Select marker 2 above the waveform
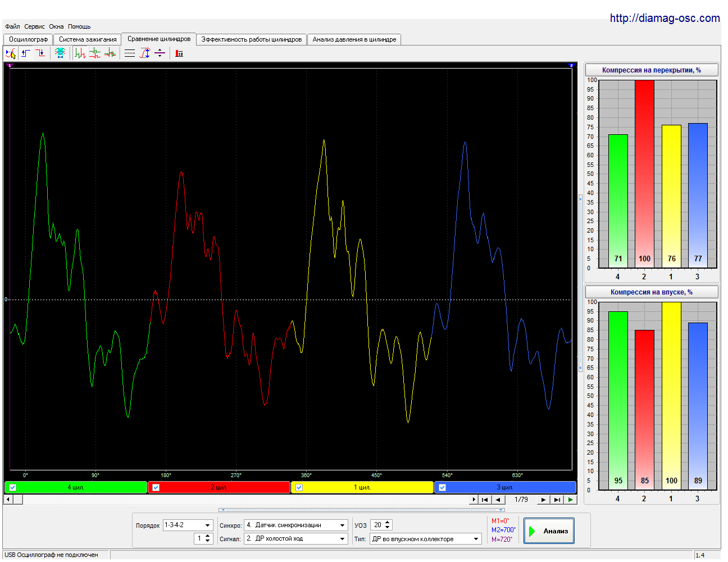The height and width of the screenshot is (562, 728). tap(571, 65)
